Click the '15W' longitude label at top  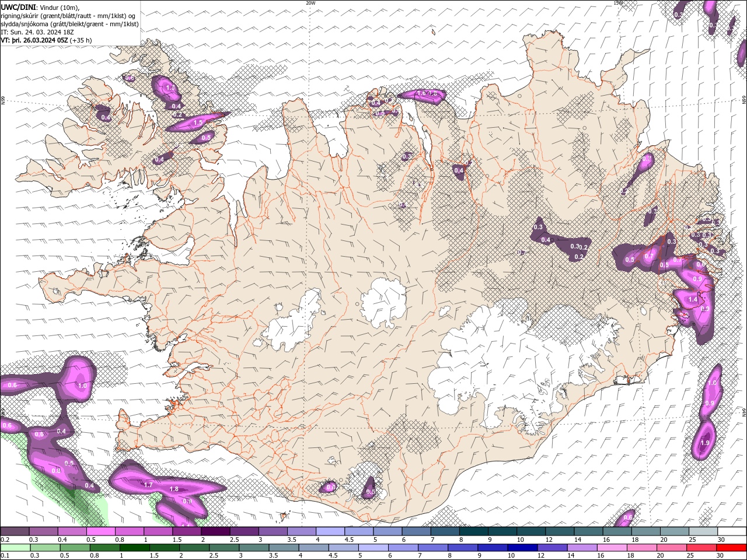(x=618, y=3)
